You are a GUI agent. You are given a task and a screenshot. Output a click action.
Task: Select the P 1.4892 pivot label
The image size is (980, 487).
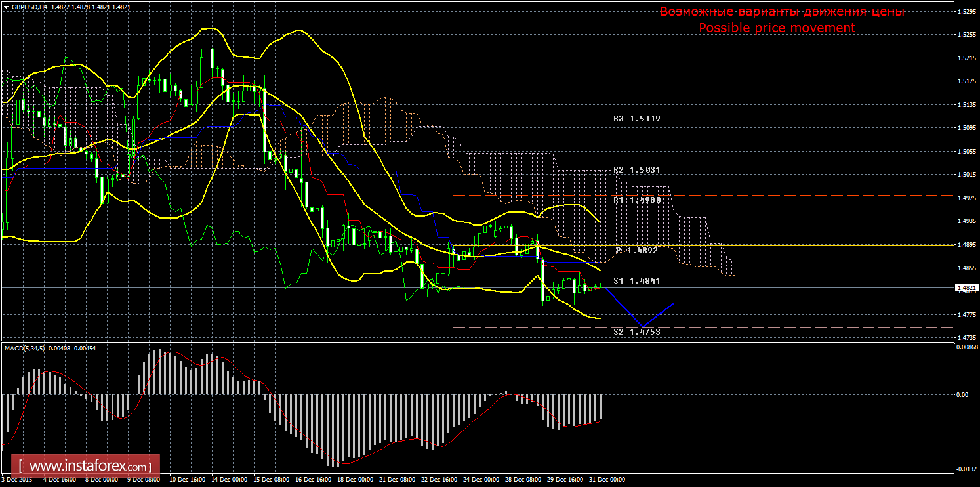click(x=638, y=250)
